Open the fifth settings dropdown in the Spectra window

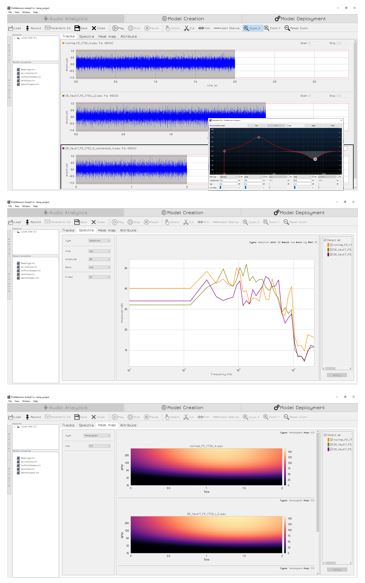click(x=99, y=277)
